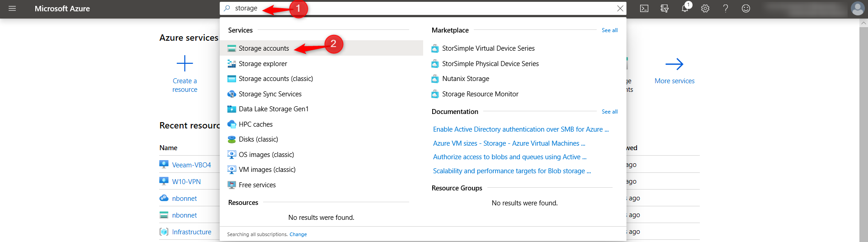
Task: Open the Veeam-VBO4 recent resource
Action: pyautogui.click(x=191, y=165)
